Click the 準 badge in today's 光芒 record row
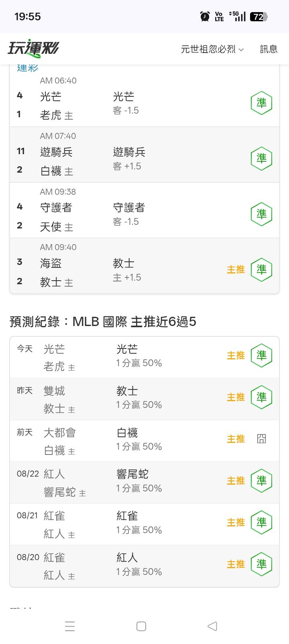 [x=262, y=355]
